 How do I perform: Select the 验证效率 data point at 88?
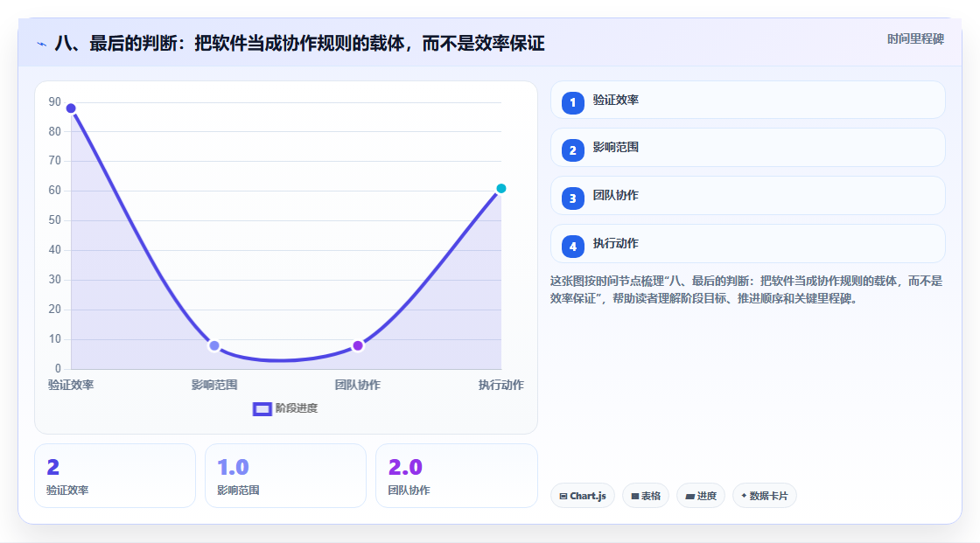[x=71, y=108]
